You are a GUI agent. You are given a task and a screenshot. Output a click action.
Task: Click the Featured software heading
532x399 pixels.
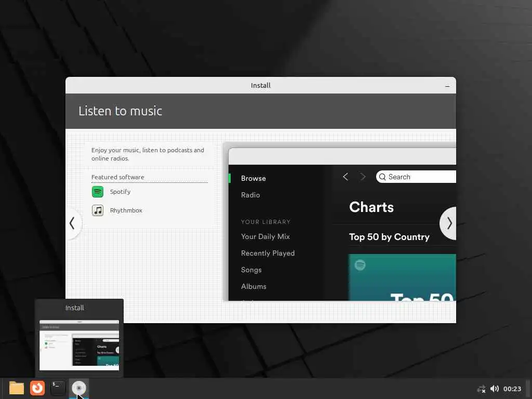118,177
